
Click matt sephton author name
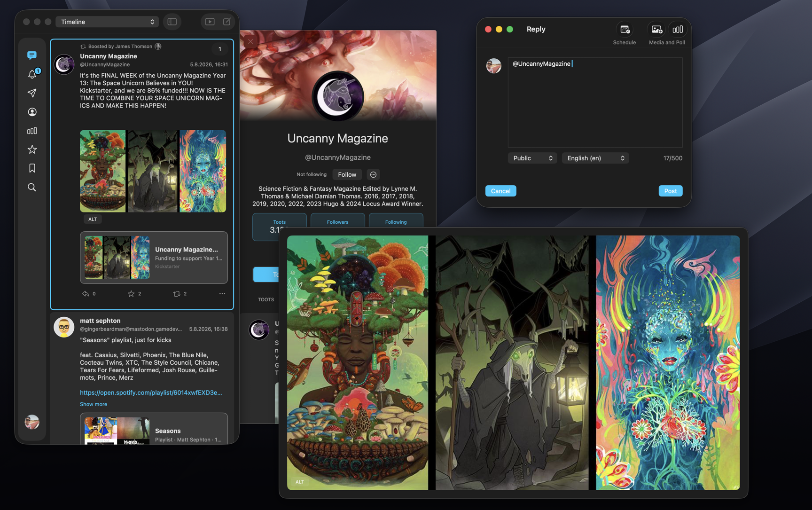pyautogui.click(x=100, y=321)
